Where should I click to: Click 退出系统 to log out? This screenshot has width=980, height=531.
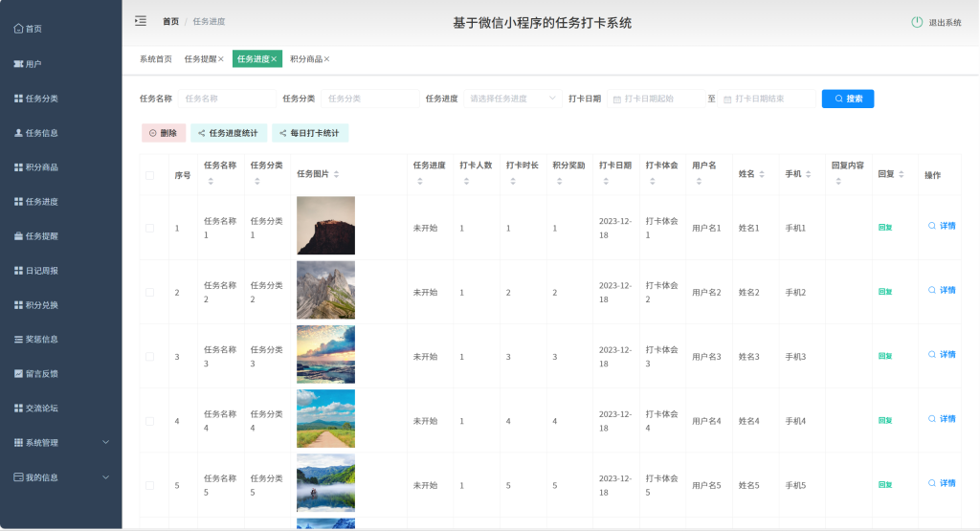tap(945, 23)
